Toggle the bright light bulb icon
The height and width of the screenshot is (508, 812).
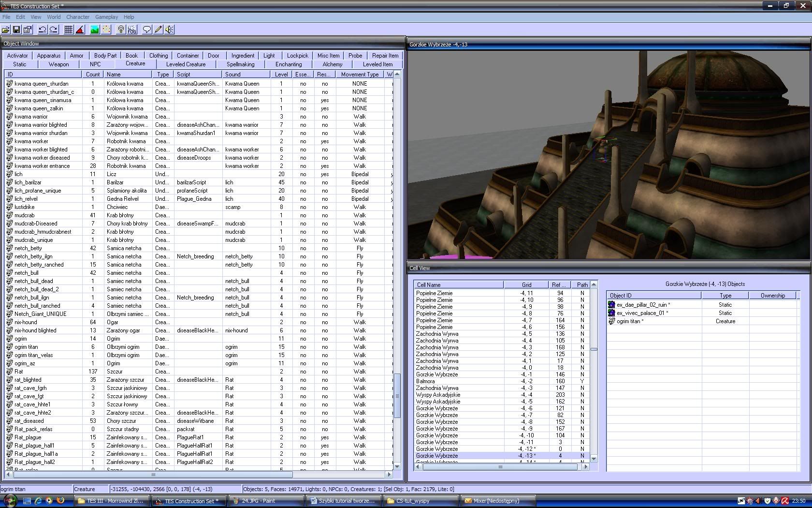coord(121,30)
